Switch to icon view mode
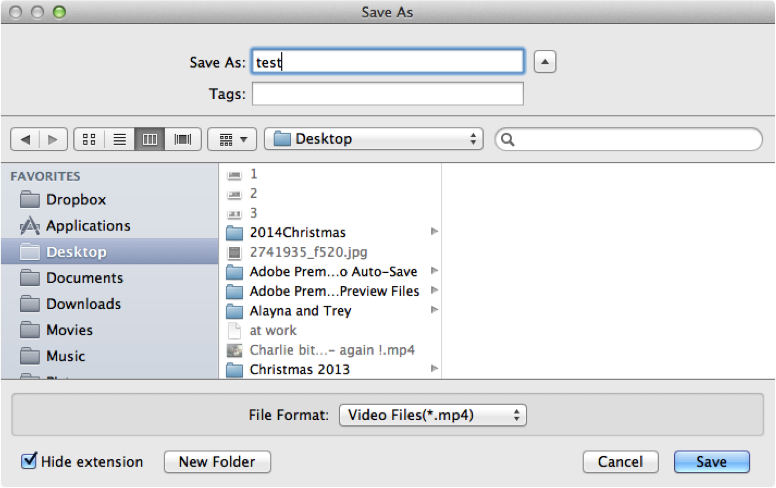The width and height of the screenshot is (776, 488). (x=89, y=139)
